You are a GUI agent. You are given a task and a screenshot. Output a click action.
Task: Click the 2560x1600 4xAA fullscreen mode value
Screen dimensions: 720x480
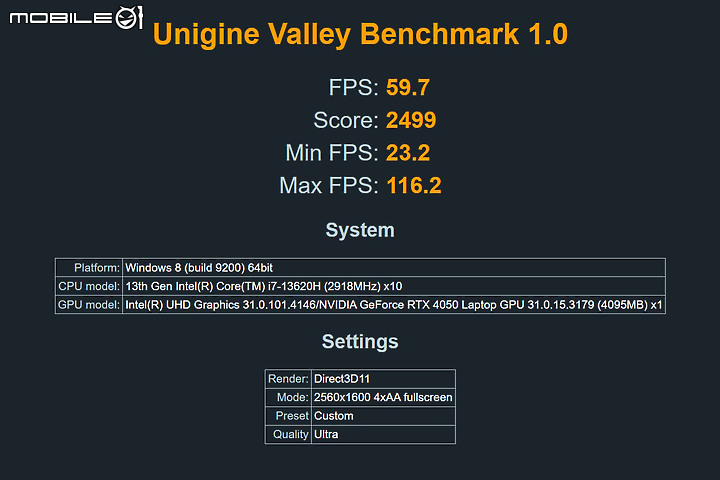click(383, 397)
